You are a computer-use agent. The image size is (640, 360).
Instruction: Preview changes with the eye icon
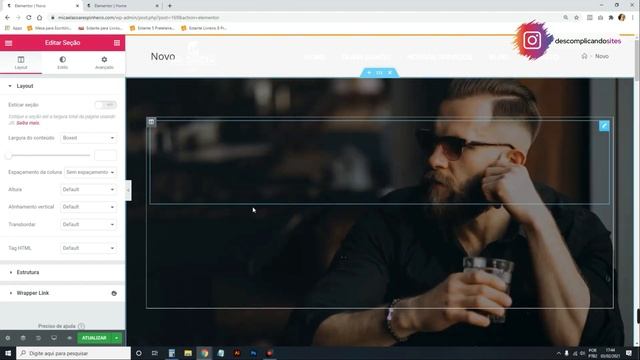[x=69, y=338]
